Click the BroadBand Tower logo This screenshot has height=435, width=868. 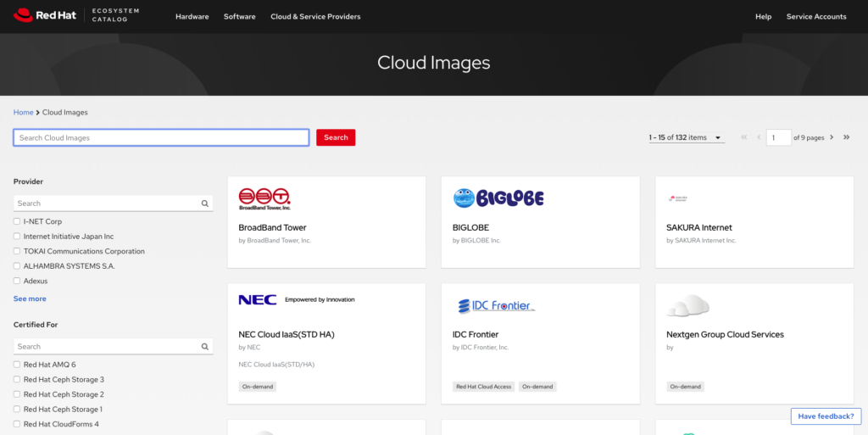pos(264,199)
